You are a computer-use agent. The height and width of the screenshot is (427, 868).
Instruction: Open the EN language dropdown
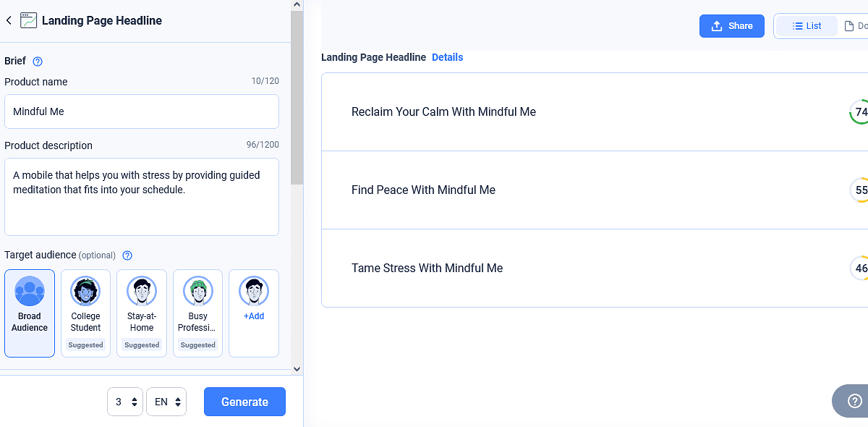point(166,401)
